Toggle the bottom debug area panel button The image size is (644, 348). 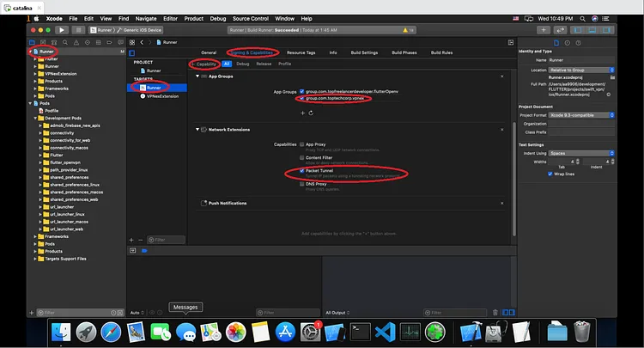[592, 30]
